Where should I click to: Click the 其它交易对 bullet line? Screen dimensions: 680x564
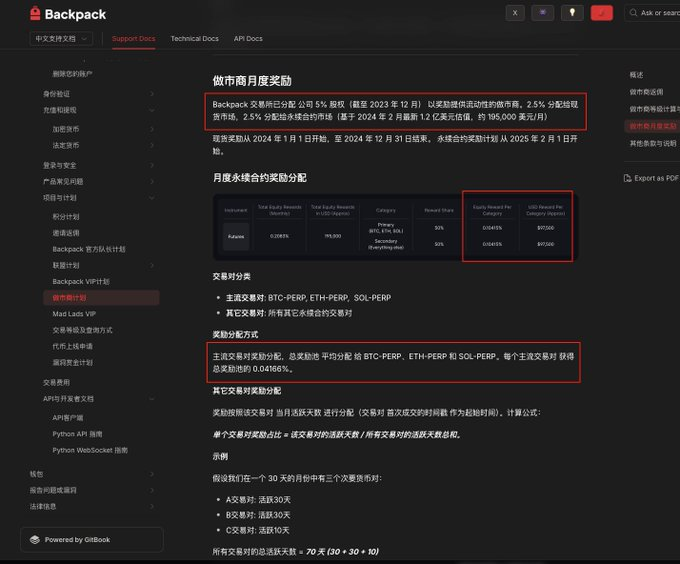coord(289,313)
